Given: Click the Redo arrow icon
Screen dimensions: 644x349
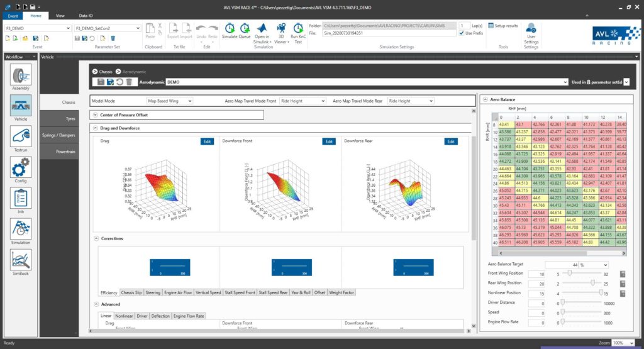Looking at the screenshot, I should 213,28.
